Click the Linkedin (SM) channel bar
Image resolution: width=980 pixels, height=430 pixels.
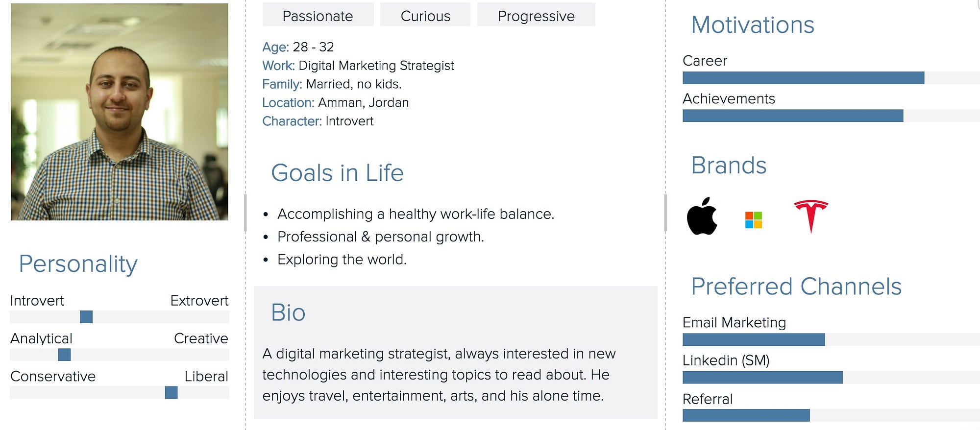(x=831, y=377)
